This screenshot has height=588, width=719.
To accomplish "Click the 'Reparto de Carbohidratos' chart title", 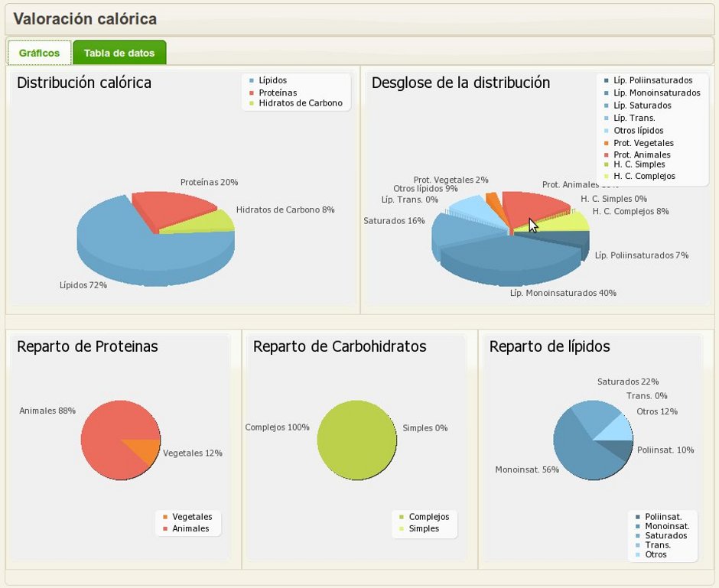I will click(x=340, y=346).
